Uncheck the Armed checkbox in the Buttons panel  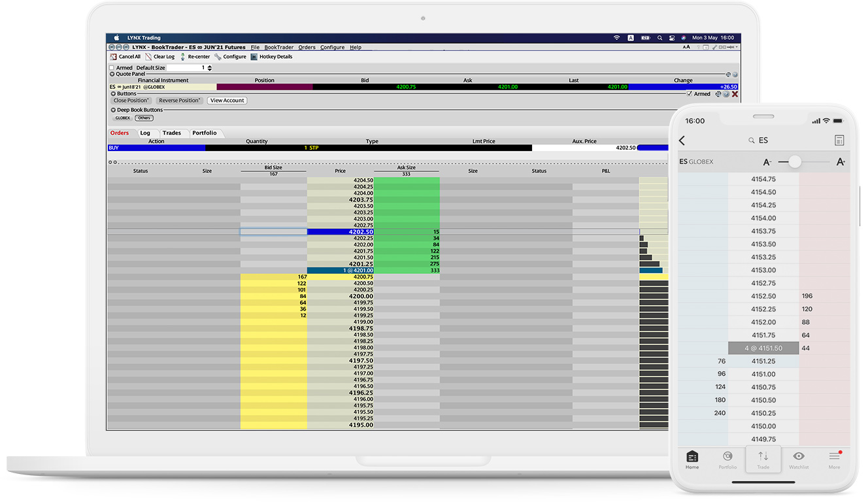690,94
